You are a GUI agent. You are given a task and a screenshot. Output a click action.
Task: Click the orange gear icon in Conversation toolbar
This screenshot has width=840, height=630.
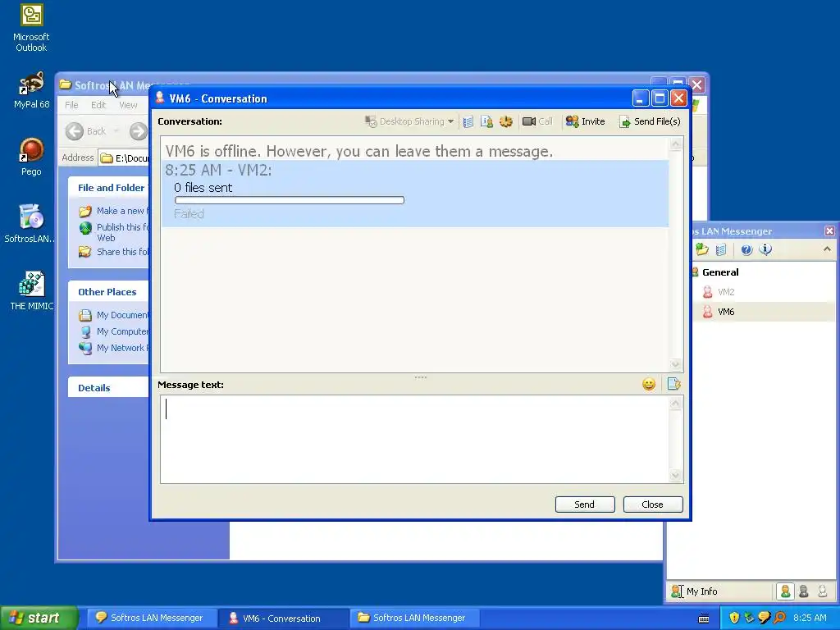point(505,121)
